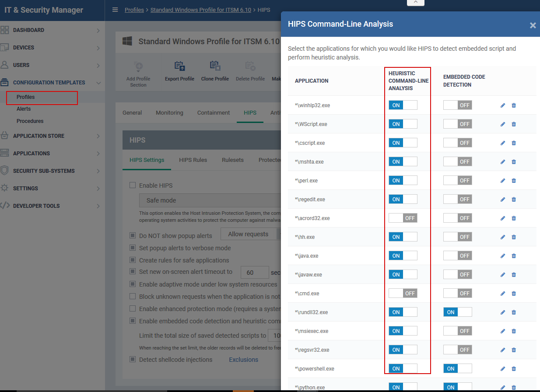
Task: Edit the *\mshta.exe entry
Action: point(503,162)
